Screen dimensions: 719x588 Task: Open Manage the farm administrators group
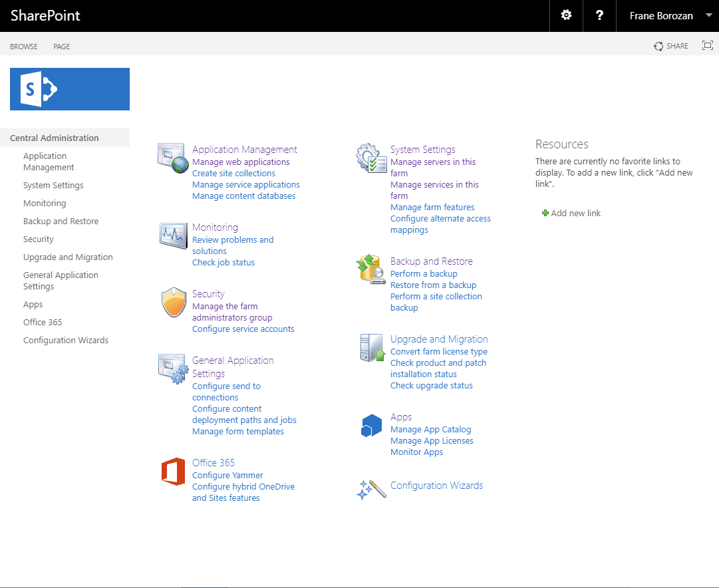[x=232, y=312]
